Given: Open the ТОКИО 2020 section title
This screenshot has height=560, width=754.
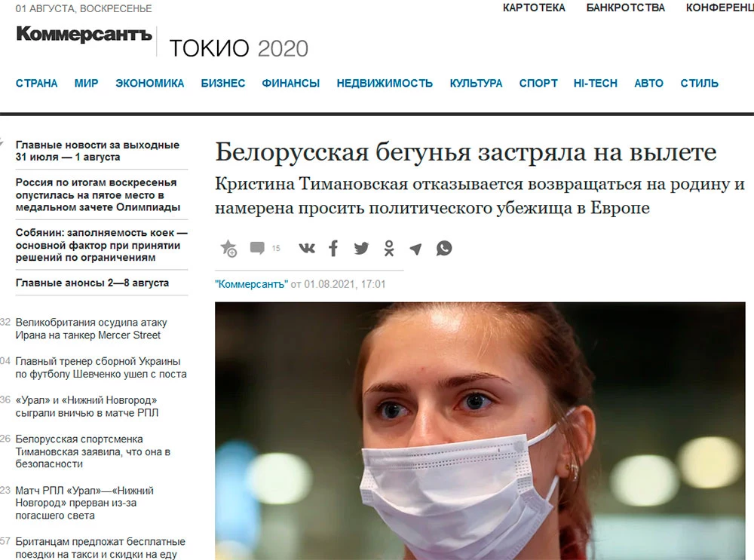Looking at the screenshot, I should pos(238,48).
